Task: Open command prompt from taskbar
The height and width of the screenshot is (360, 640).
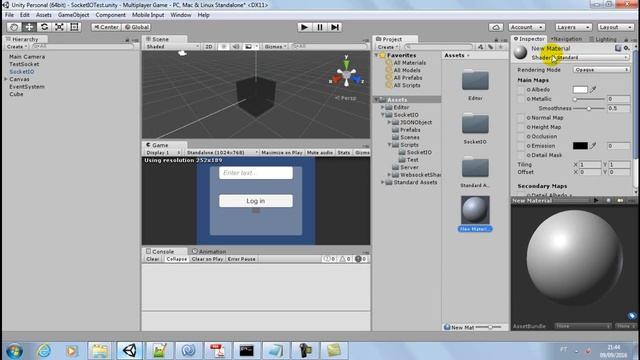Action: click(x=247, y=351)
